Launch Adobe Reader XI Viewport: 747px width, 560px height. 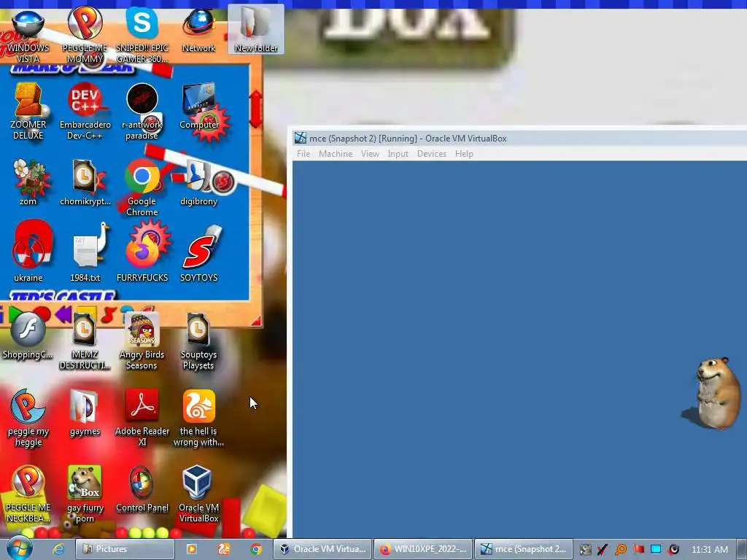coord(142,418)
